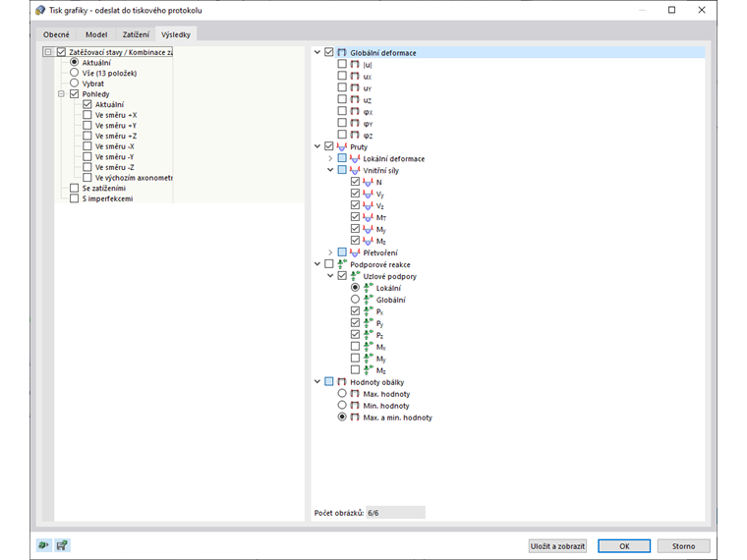Viewport: 747px width, 560px height.
Task: Collapse the Podporové reakce node
Action: [317, 264]
